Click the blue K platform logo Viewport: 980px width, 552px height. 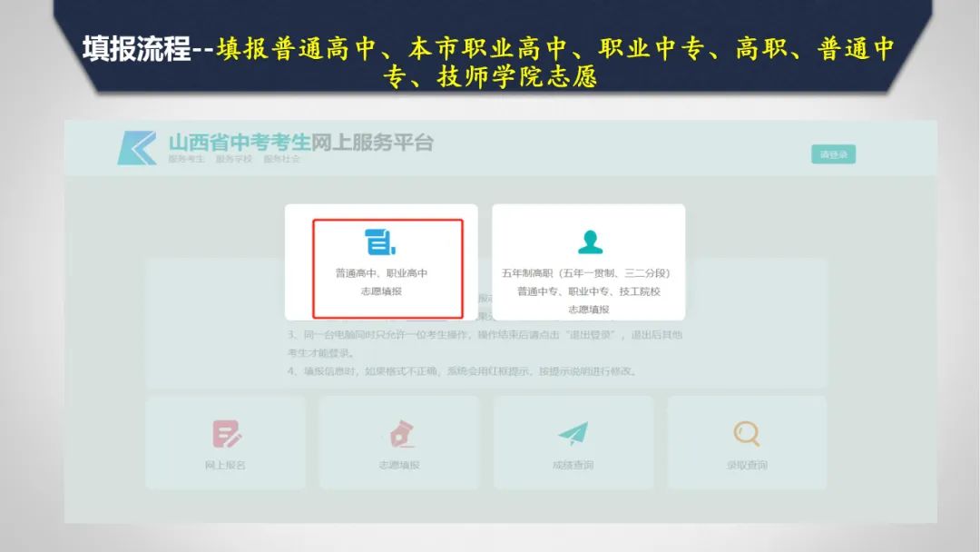tap(137, 148)
